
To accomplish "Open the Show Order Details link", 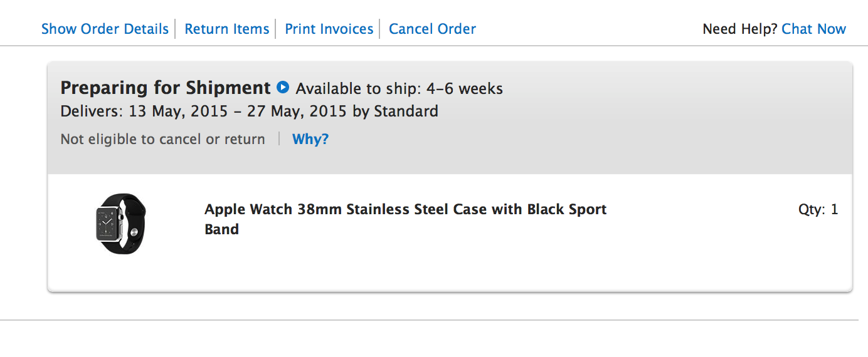I will (x=105, y=29).
